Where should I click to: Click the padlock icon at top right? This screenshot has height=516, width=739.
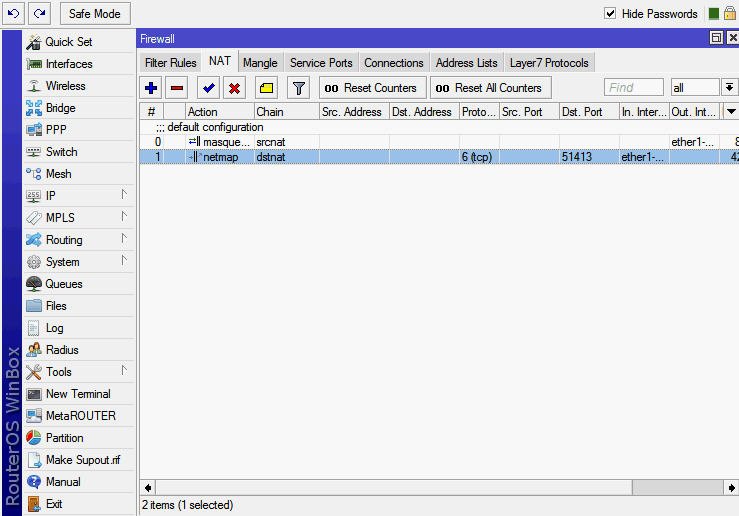(730, 13)
